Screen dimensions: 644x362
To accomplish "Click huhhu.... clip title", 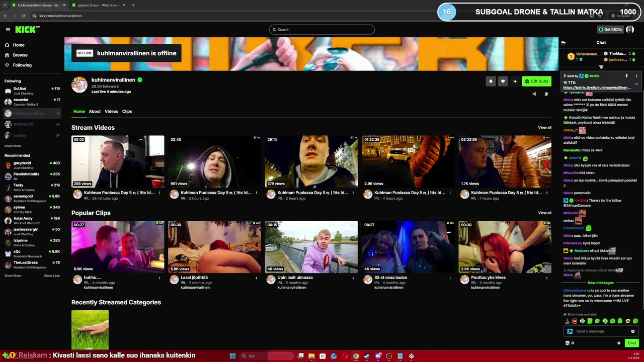I will 93,278.
